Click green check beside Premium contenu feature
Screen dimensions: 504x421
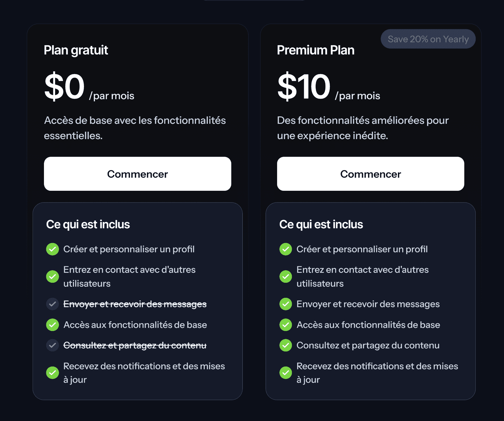pos(286,345)
